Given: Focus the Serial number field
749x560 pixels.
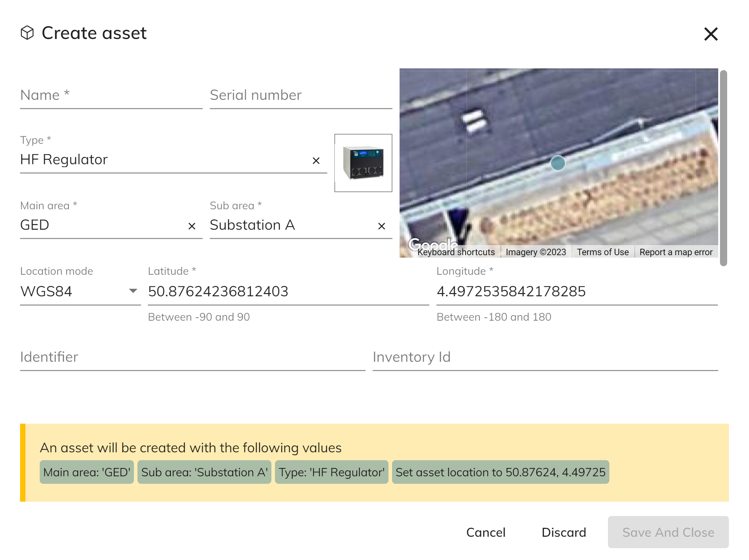Looking at the screenshot, I should 301,96.
